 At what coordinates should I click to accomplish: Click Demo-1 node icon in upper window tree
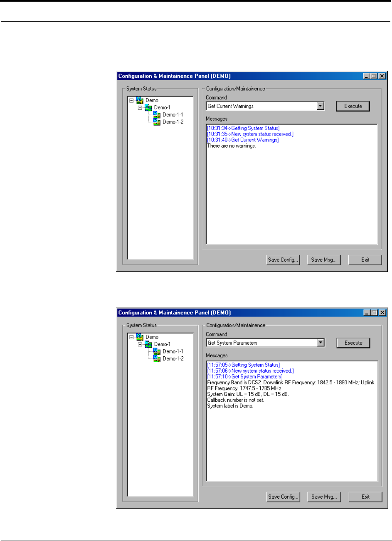click(x=148, y=107)
